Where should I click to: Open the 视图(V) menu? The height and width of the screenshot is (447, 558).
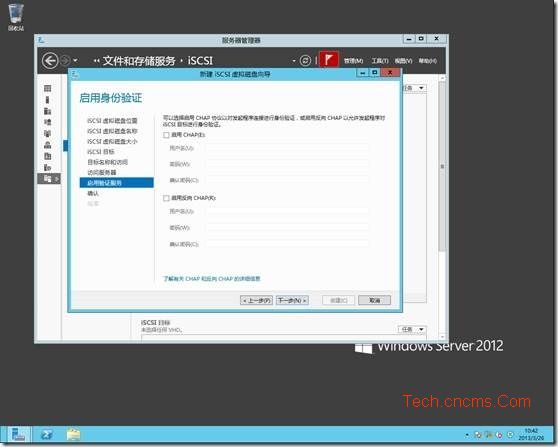tap(403, 61)
